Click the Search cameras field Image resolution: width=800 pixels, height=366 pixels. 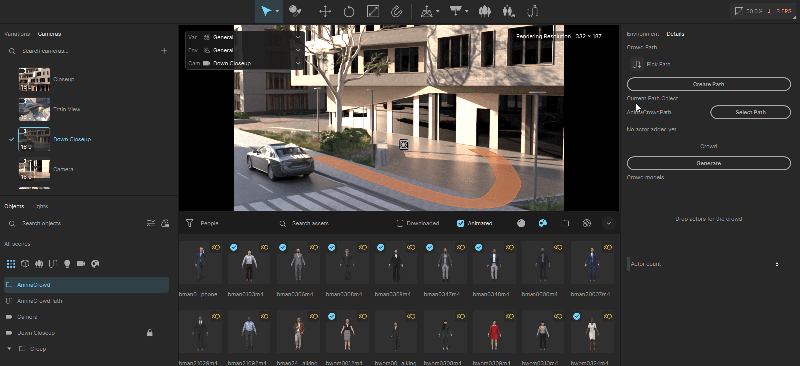pos(82,51)
